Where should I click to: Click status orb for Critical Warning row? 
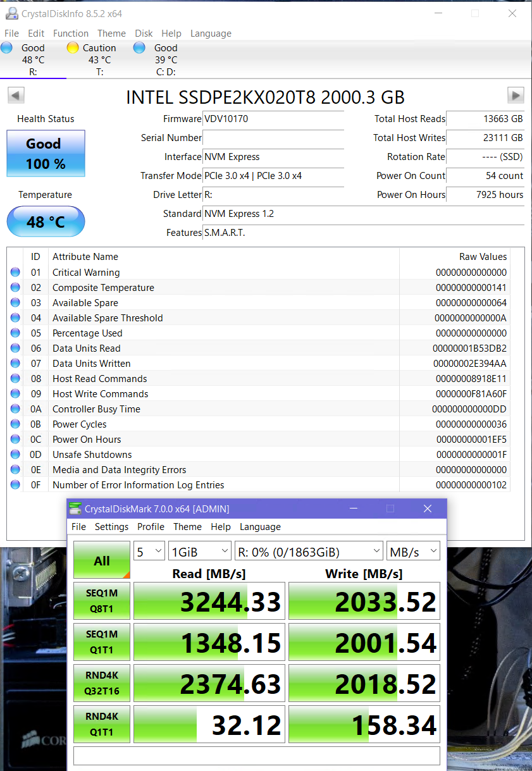point(15,273)
